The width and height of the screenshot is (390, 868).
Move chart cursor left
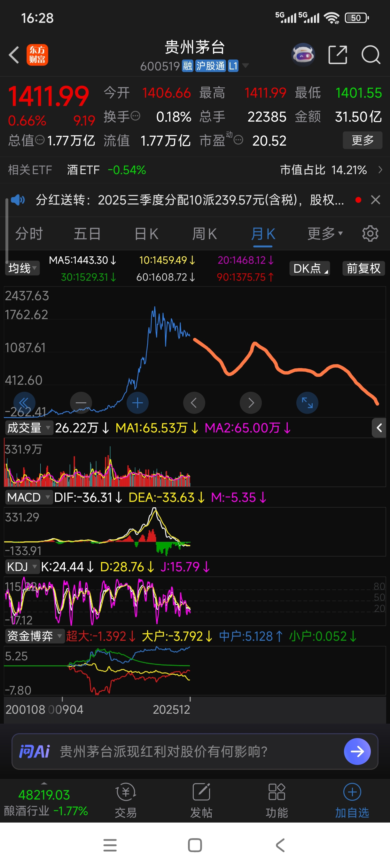coord(194,403)
